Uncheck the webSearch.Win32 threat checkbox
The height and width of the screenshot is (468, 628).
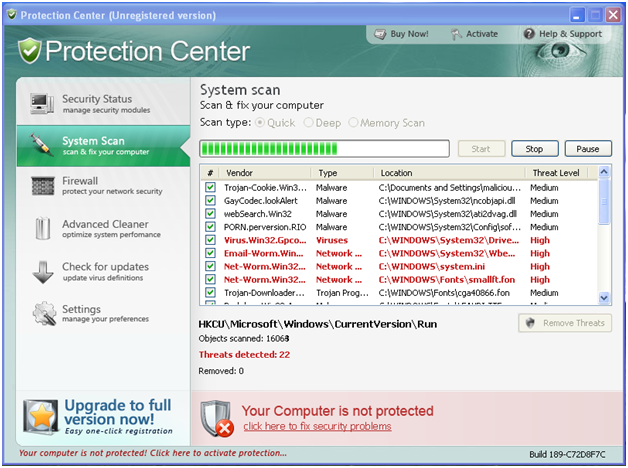(210, 214)
